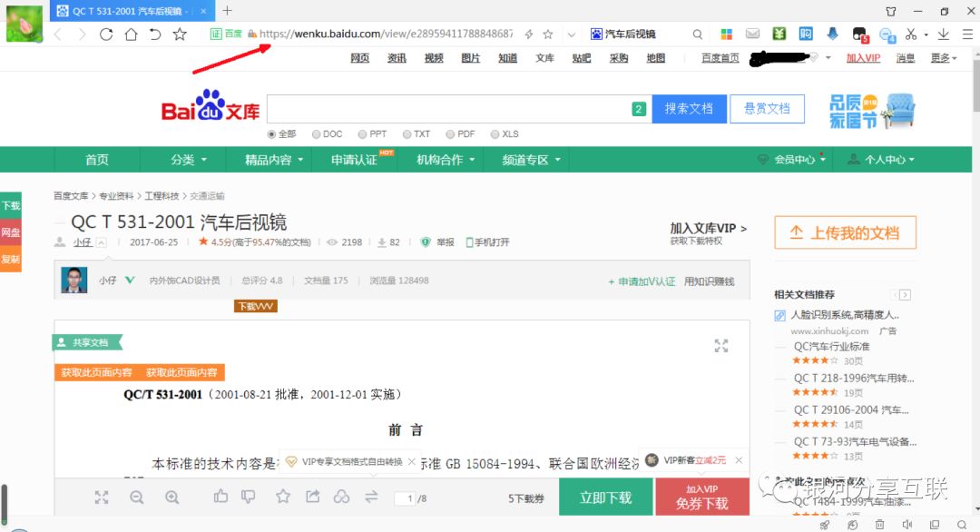Expand the 更多 menu in top bar
980x532 pixels.
pyautogui.click(x=944, y=58)
